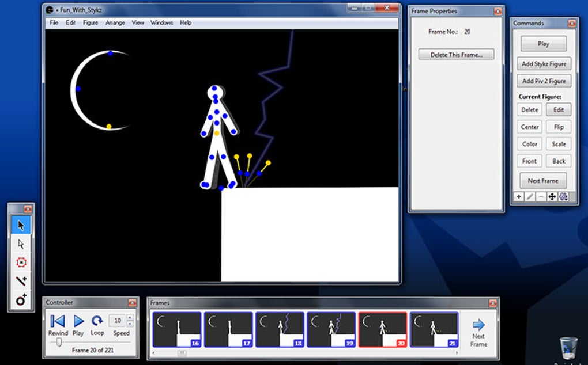
Task: Click the four-arrow move icon in Commands
Action: tap(552, 196)
